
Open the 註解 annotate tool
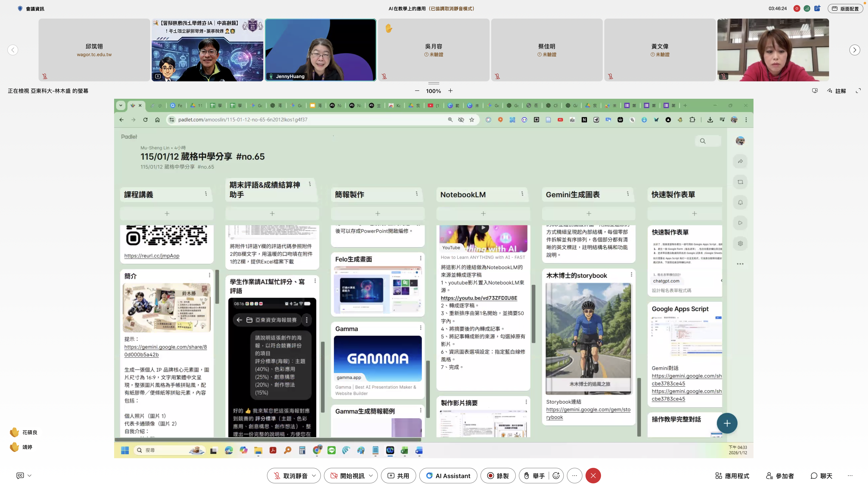pos(836,91)
